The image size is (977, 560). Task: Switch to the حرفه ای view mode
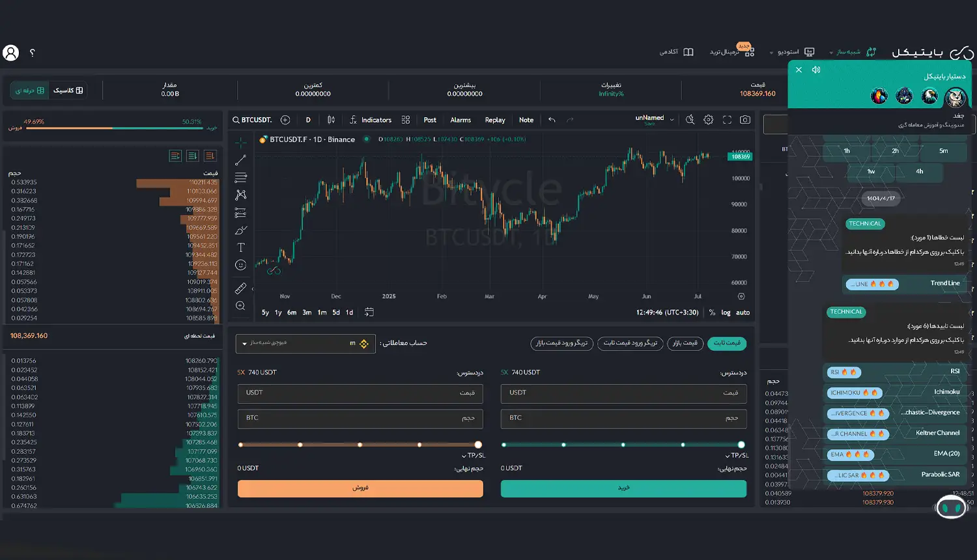pyautogui.click(x=30, y=91)
